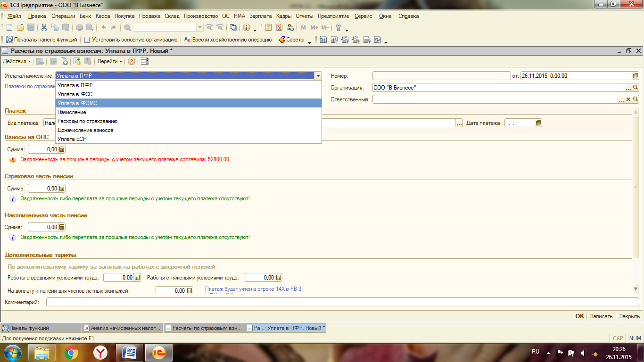Open the Help info icon in toolbar
Image resolution: width=644 pixels, height=362 pixels.
pyautogui.click(x=247, y=27)
